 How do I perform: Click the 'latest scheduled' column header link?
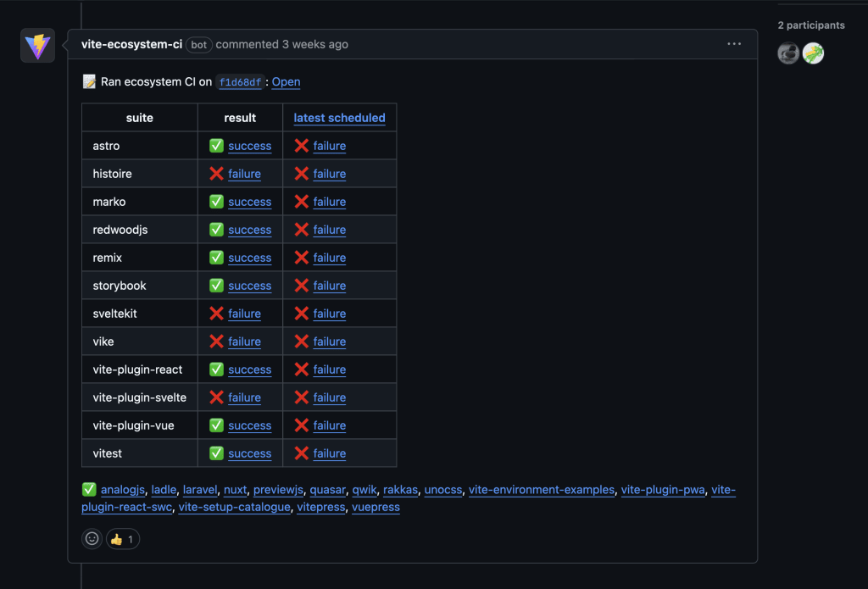point(339,117)
